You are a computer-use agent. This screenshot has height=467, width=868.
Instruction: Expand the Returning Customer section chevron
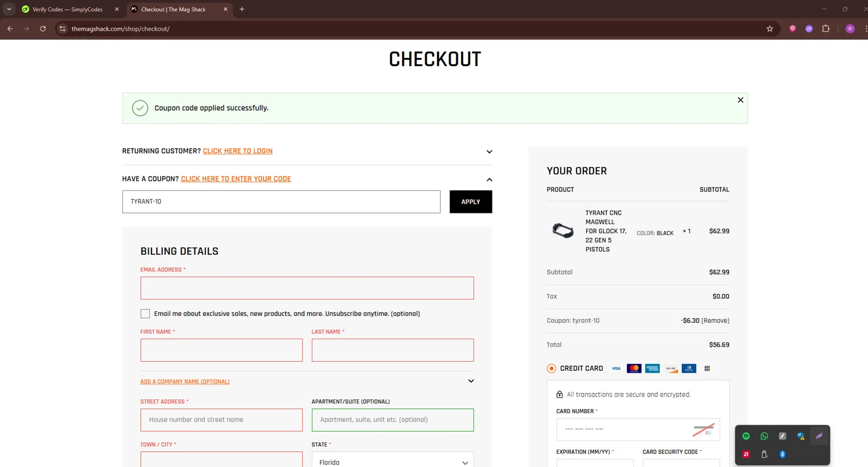point(489,152)
